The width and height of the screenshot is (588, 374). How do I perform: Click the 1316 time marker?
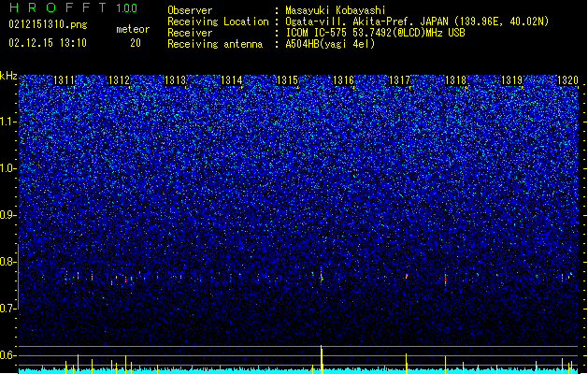(x=343, y=80)
